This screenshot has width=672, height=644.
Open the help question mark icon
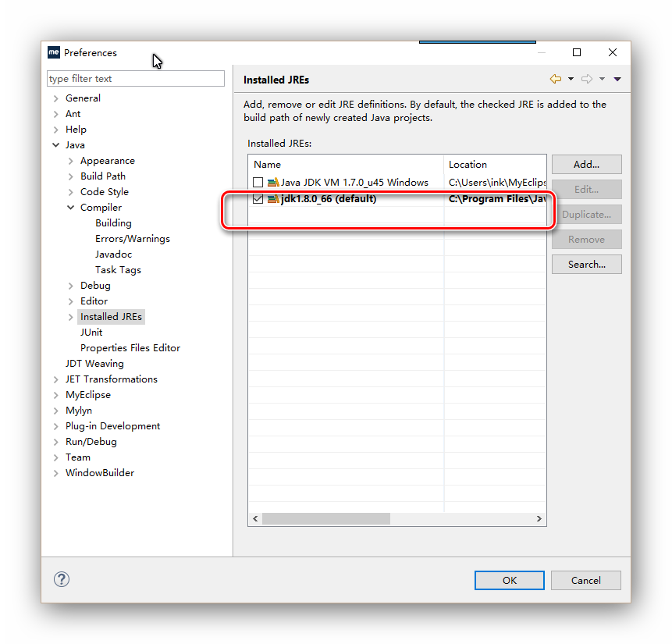click(62, 579)
